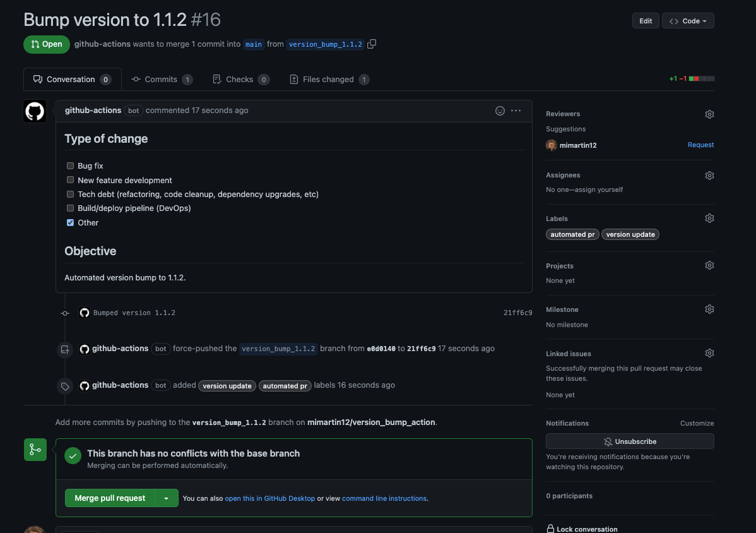756x533 pixels.
Task: Click mimartin12 reviewer avatar
Action: pyautogui.click(x=551, y=145)
